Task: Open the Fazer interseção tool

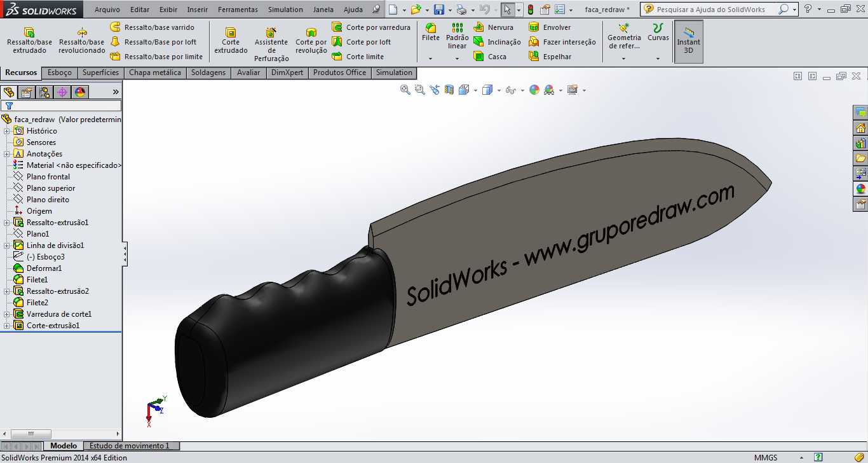Action: click(x=562, y=42)
